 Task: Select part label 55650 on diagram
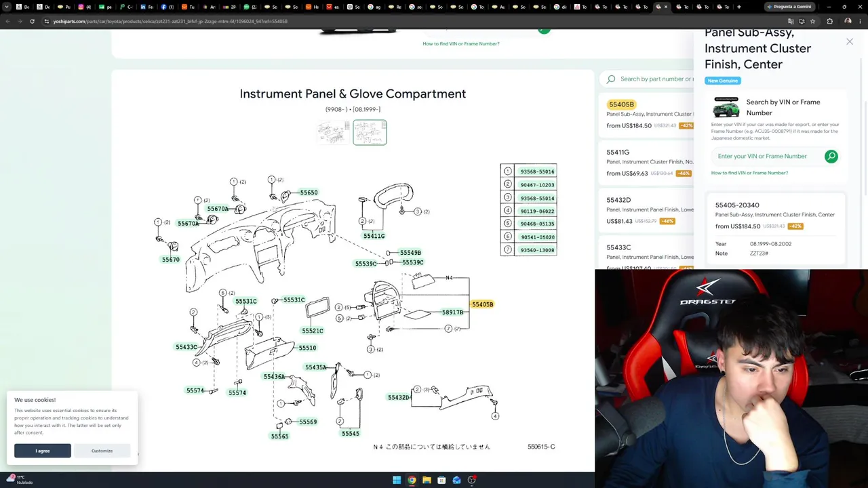(309, 192)
